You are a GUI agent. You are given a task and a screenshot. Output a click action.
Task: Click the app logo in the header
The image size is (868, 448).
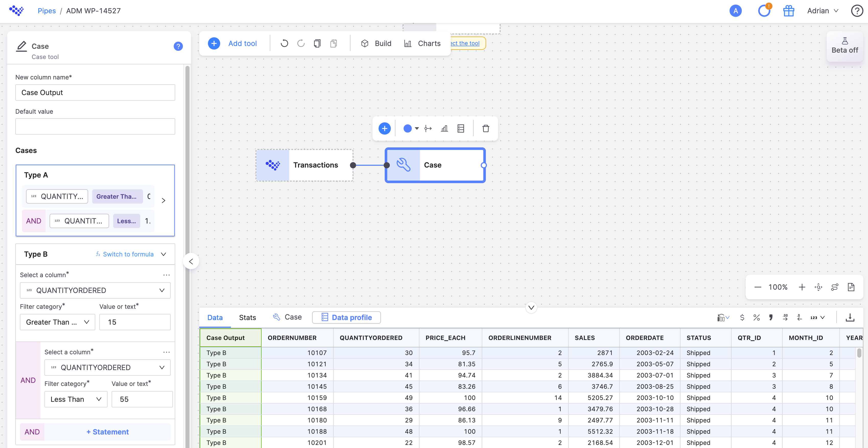(x=16, y=10)
